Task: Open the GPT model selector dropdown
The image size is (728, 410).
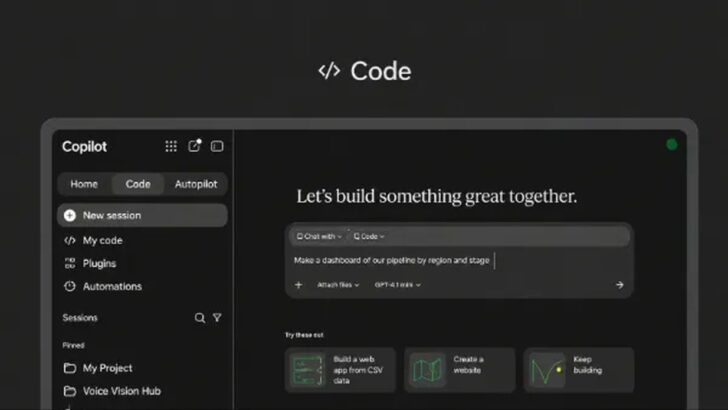Action: [x=397, y=285]
